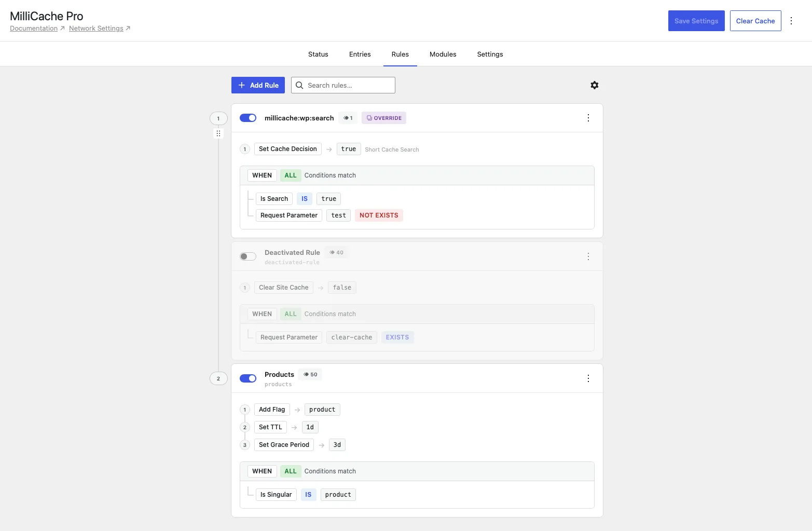Open the Settings tab

click(490, 54)
